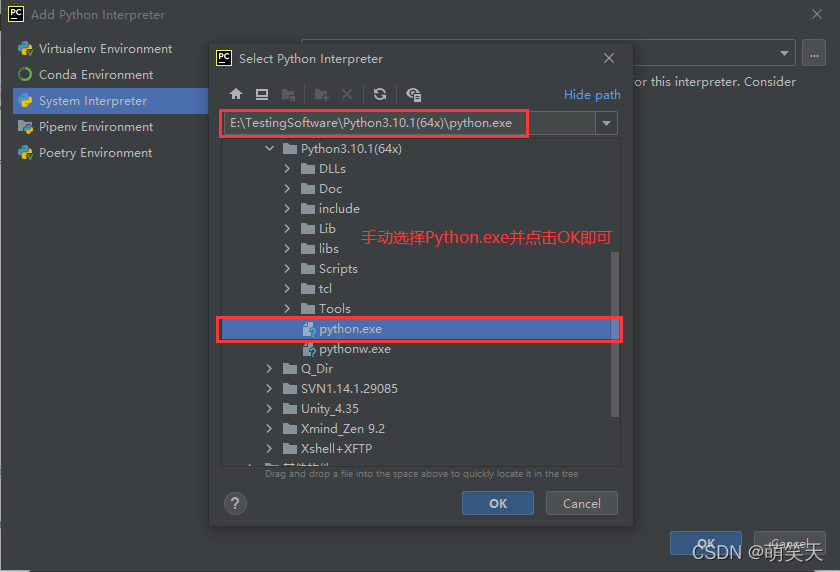Select Virtualenv Environment option
840x572 pixels.
click(x=105, y=49)
